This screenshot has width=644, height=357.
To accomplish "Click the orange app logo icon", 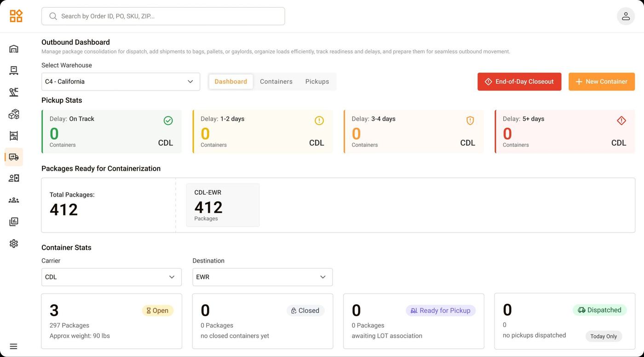I will click(x=16, y=16).
